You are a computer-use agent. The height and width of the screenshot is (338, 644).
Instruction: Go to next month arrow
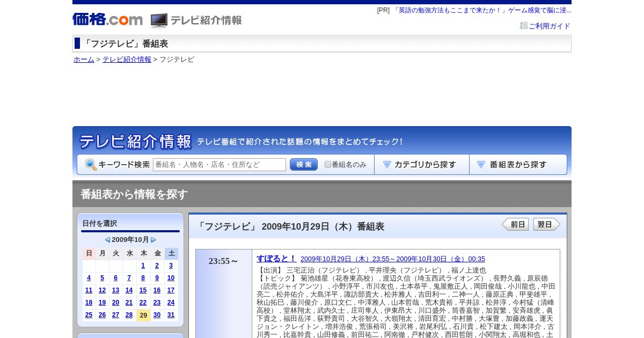[153, 240]
